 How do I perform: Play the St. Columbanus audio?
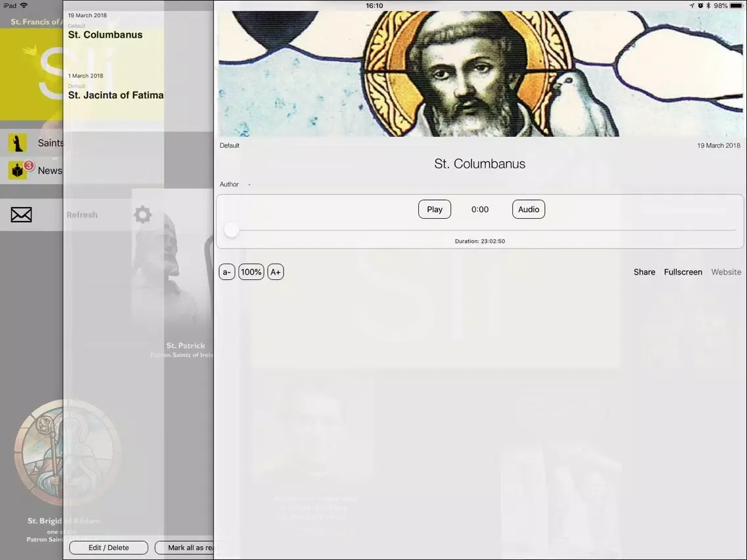(435, 210)
